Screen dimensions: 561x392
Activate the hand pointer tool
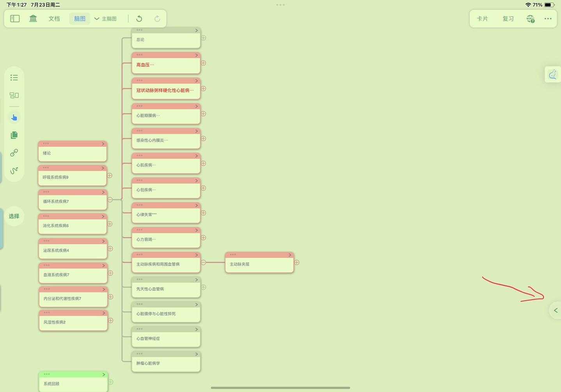coord(14,117)
